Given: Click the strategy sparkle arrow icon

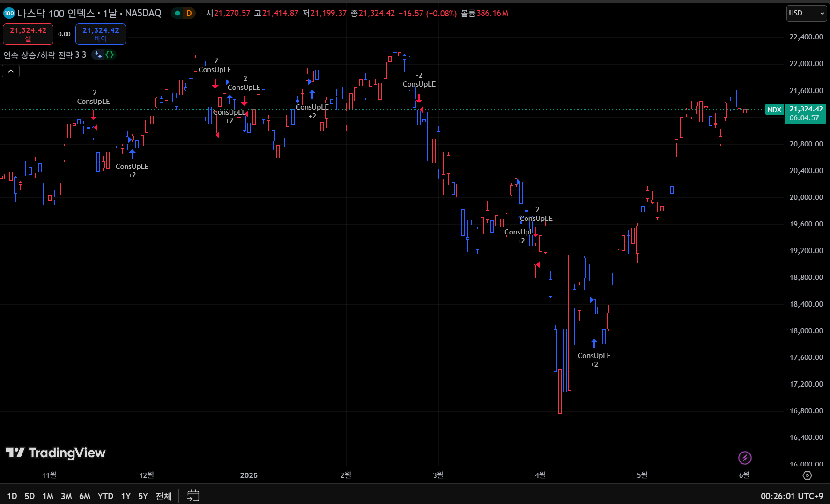Looking at the screenshot, I should (x=98, y=55).
